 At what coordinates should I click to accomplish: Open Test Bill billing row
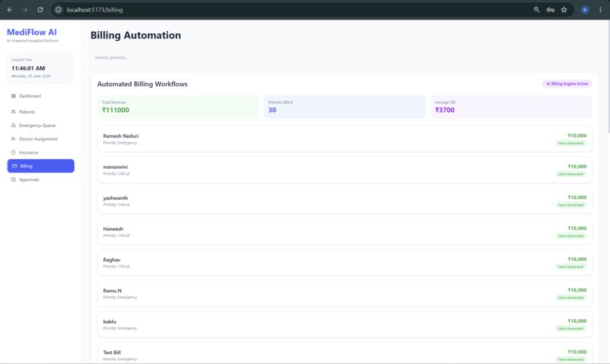pyautogui.click(x=344, y=353)
